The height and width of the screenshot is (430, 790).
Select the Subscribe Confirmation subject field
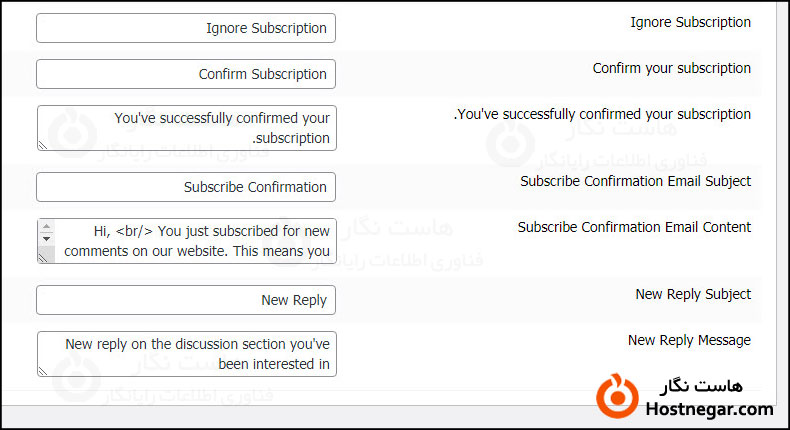(186, 187)
